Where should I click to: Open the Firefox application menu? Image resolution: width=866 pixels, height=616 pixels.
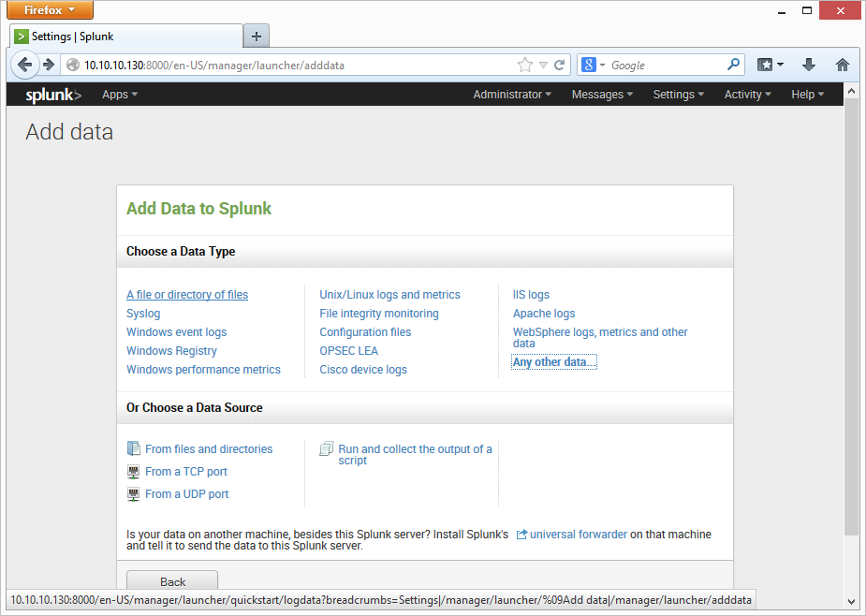(50, 10)
